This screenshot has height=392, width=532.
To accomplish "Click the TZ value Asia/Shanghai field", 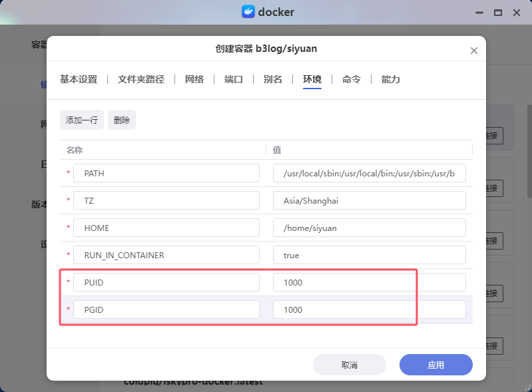I will (369, 200).
